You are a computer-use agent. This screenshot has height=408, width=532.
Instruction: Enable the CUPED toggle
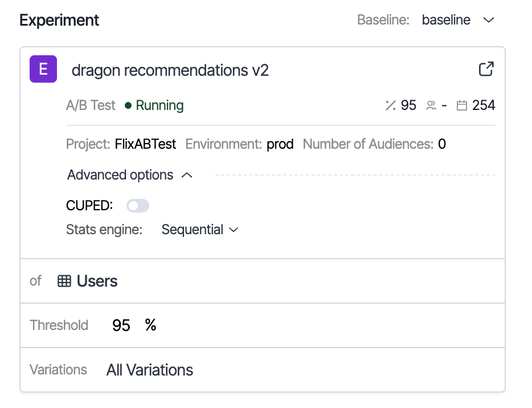point(138,206)
